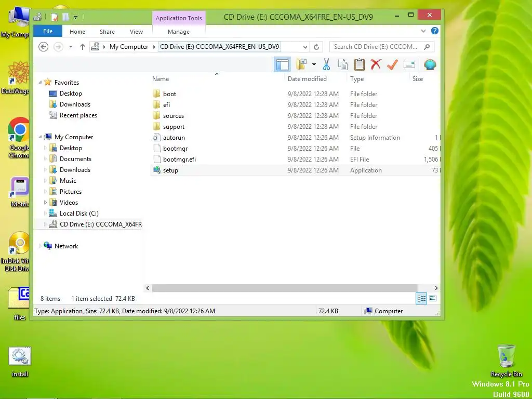The image size is (532, 399).
Task: Expand the Documents node in the tree
Action: (46, 159)
